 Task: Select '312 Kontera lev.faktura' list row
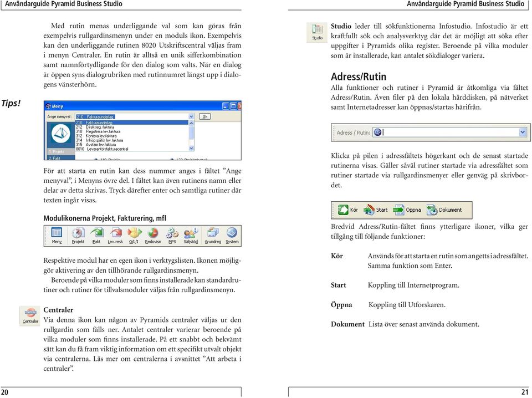pos(132,136)
